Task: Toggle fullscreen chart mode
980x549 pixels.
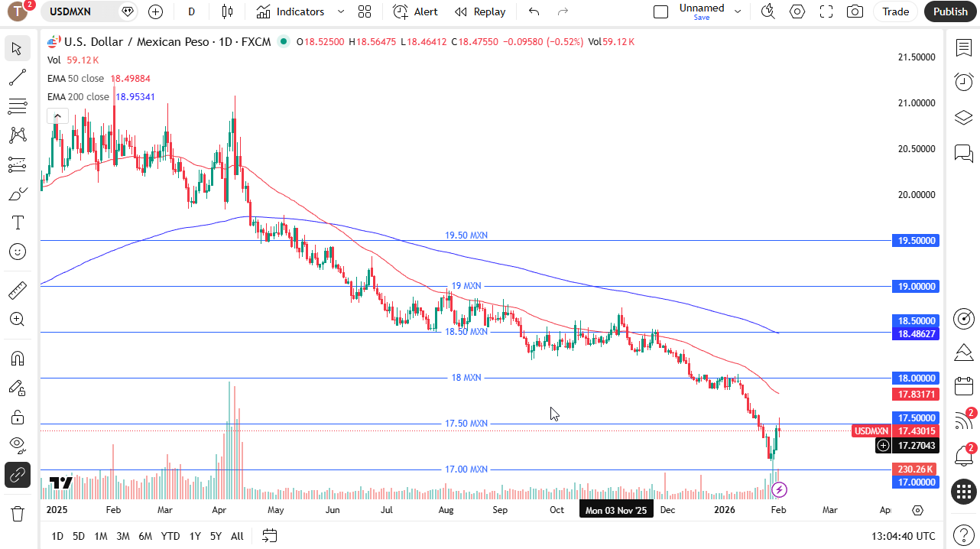Action: coord(826,11)
